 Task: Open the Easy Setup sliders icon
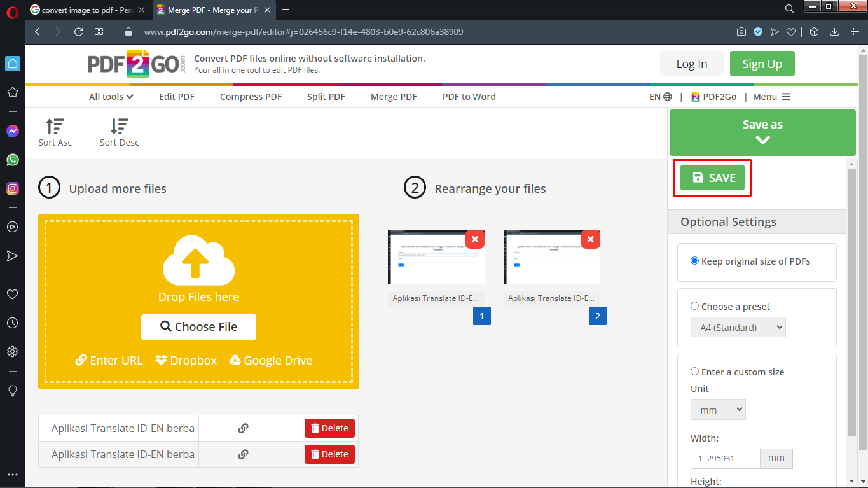(x=854, y=32)
